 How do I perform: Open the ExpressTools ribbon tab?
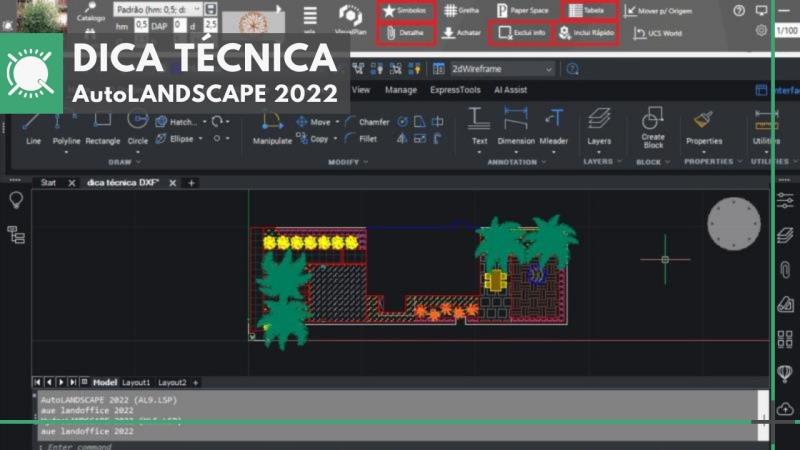pos(455,90)
